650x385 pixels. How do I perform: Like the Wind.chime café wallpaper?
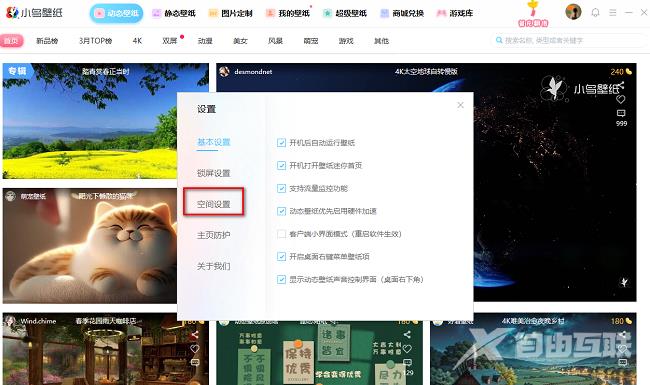194,349
